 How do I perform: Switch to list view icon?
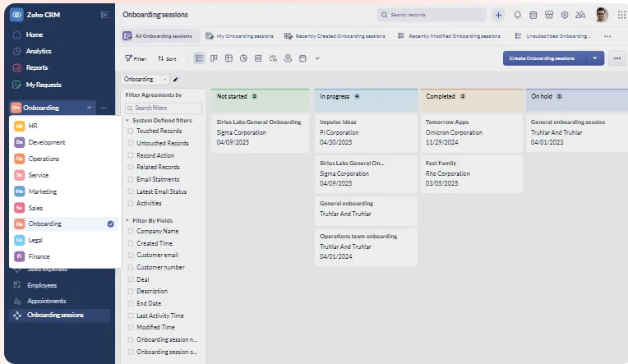[199, 58]
